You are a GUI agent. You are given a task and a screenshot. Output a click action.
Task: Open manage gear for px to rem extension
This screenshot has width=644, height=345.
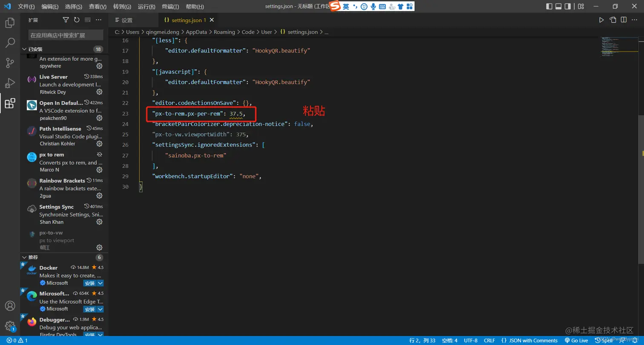click(x=99, y=170)
